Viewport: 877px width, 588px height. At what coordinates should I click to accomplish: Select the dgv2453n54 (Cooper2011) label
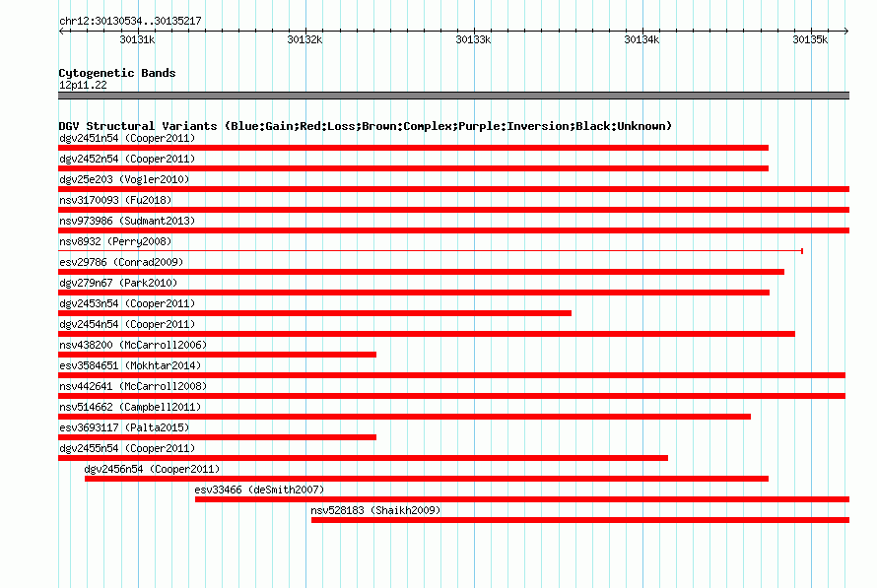(127, 303)
